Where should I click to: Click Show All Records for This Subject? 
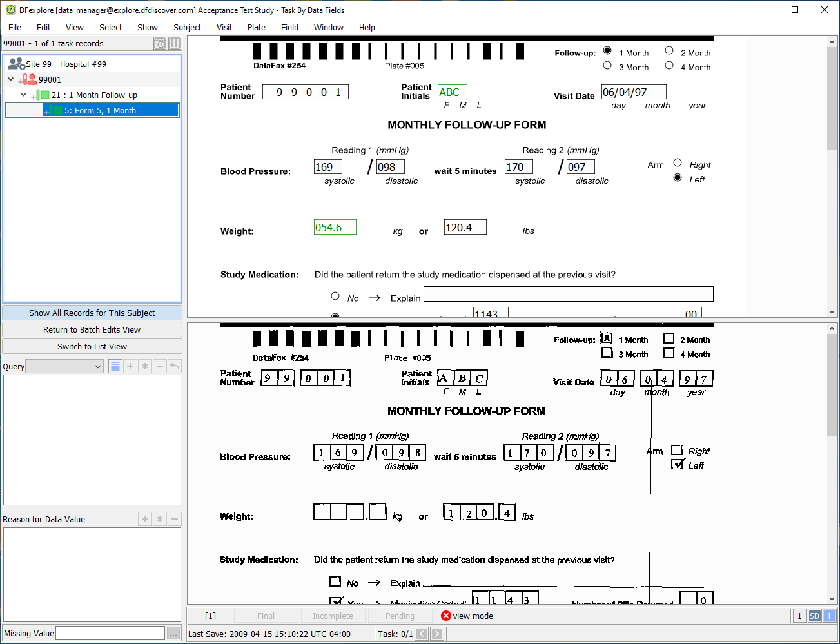tap(92, 313)
